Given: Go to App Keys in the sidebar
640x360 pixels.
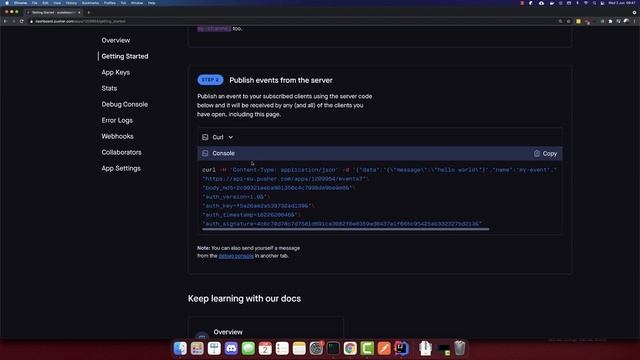Looking at the screenshot, I should pos(116,72).
